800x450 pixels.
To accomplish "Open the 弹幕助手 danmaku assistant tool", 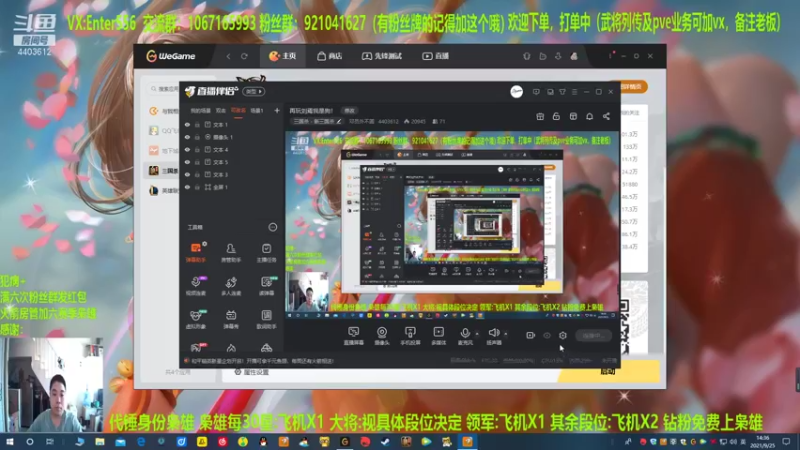I will [196, 253].
